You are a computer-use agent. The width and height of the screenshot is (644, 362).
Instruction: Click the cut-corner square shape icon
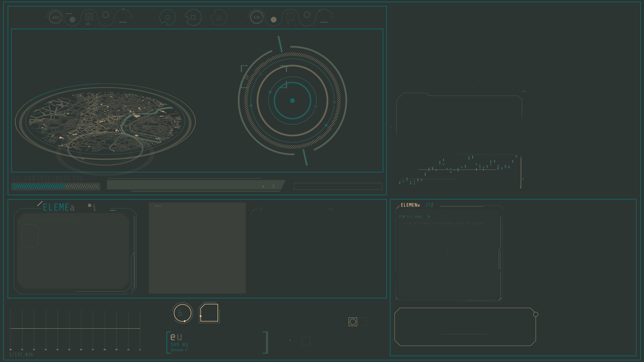209,313
